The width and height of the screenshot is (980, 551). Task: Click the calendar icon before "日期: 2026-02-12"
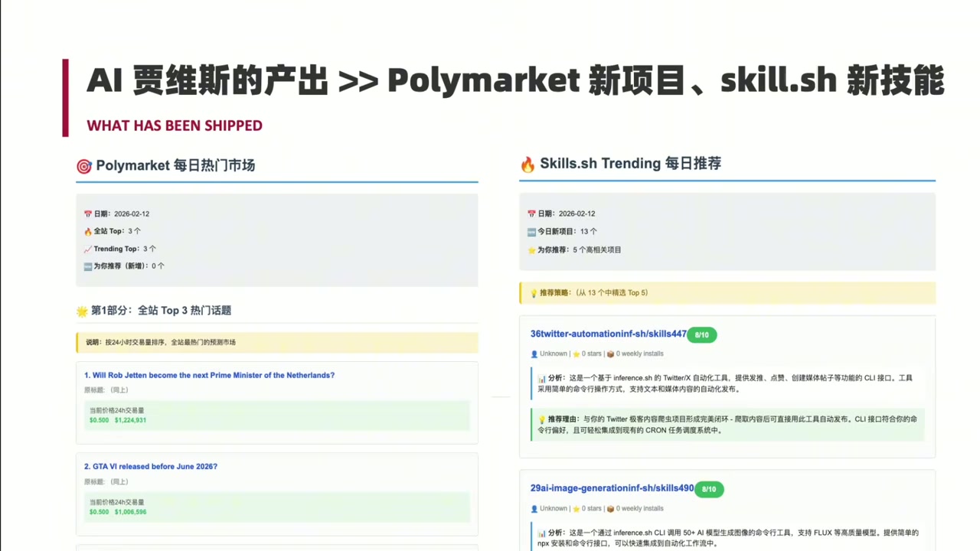click(x=88, y=214)
